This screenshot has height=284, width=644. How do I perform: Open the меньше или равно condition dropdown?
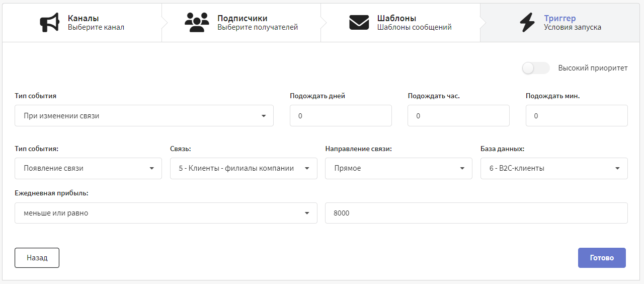pos(166,213)
